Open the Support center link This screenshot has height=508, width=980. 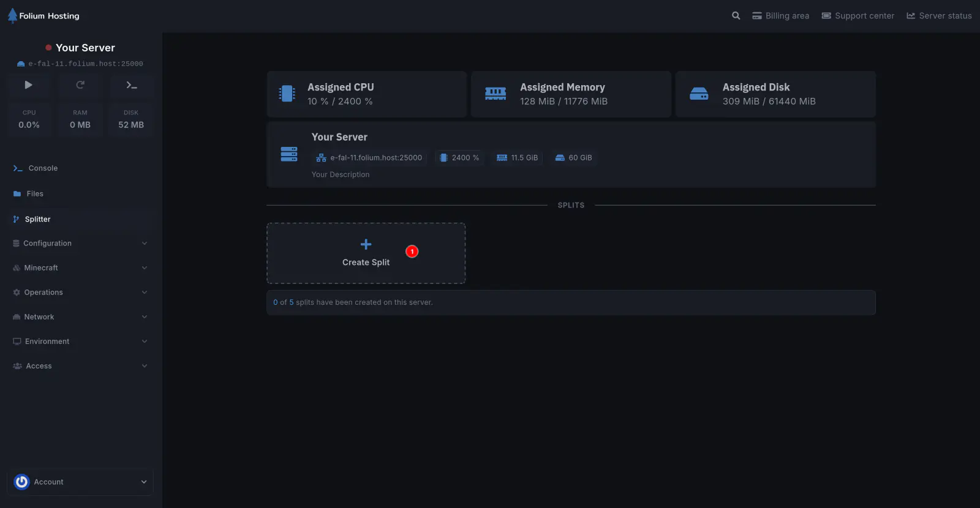pos(858,16)
